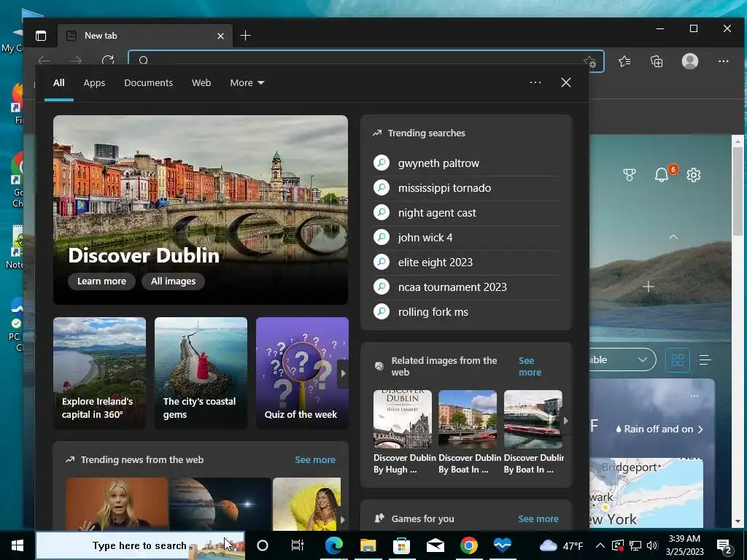Add a quick link with plus icon
Viewport: 747px width, 560px height.
coord(649,287)
